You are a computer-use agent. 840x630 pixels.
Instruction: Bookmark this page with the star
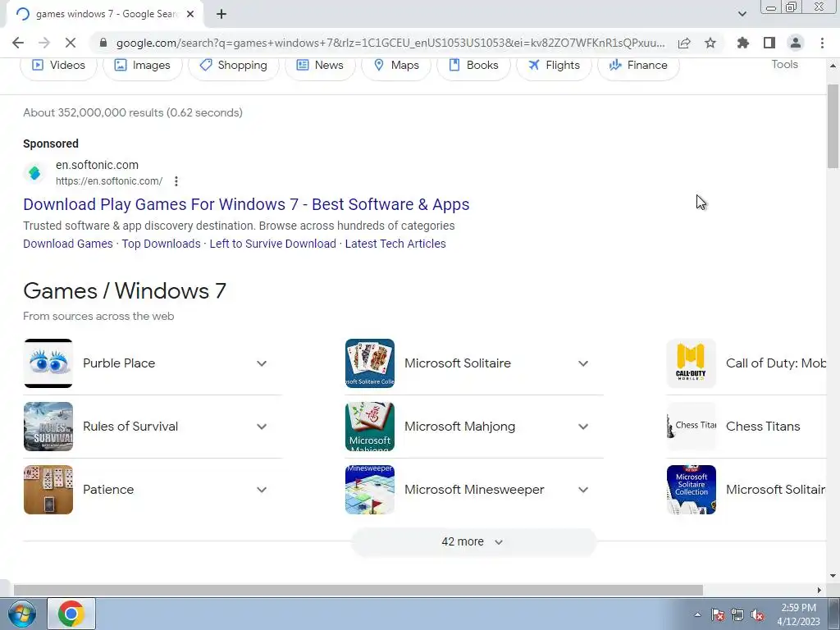tap(710, 43)
